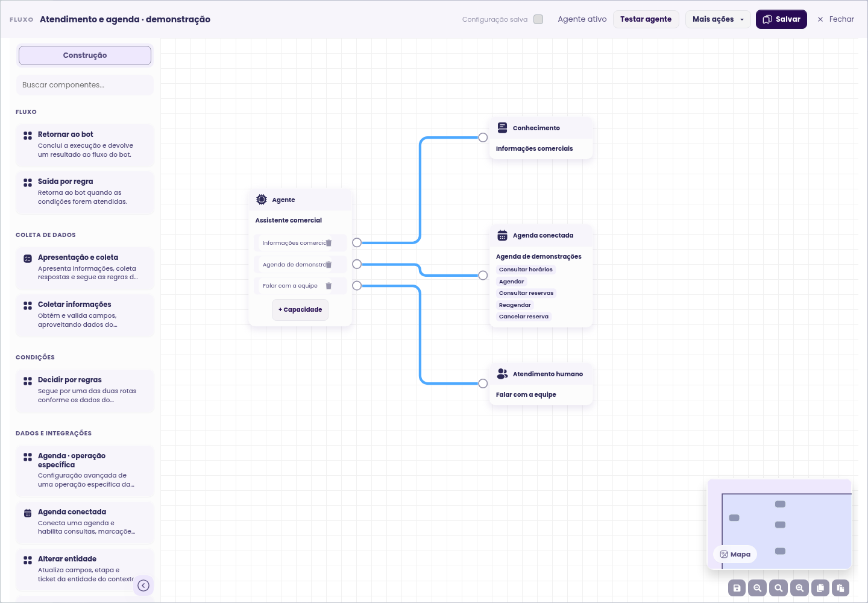The height and width of the screenshot is (603, 868).
Task: Click the Agenda conectada node calendar icon
Action: (502, 235)
